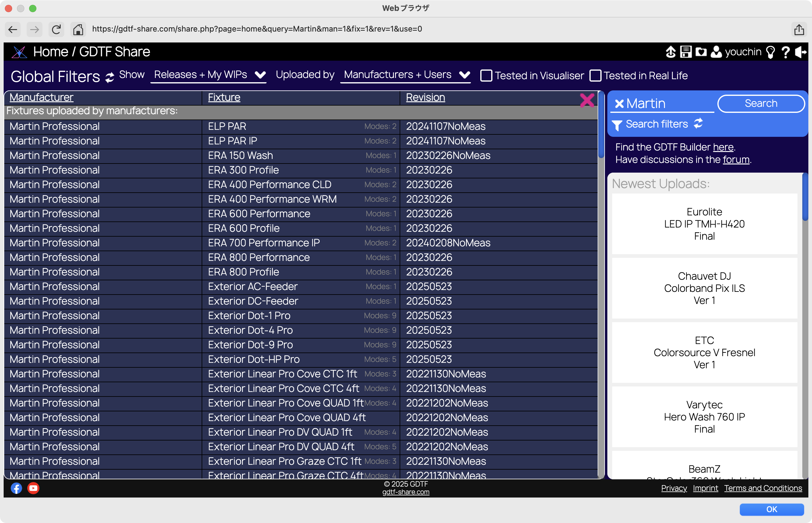The height and width of the screenshot is (523, 812).
Task: Follow the forum link
Action: (x=736, y=160)
